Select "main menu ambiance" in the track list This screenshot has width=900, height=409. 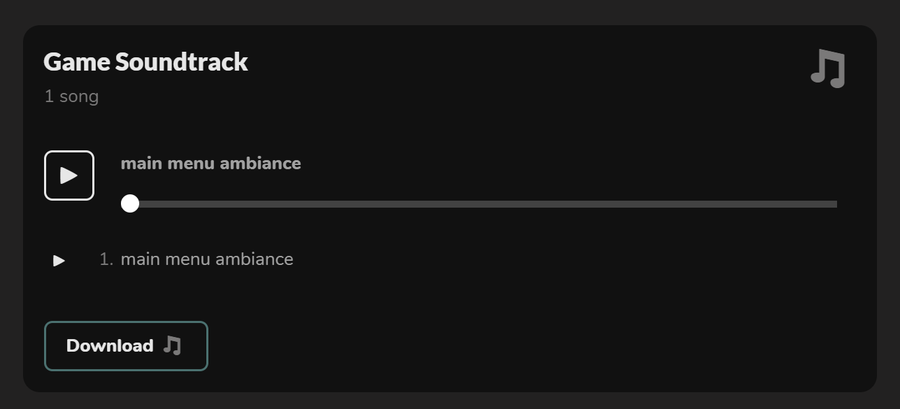207,259
